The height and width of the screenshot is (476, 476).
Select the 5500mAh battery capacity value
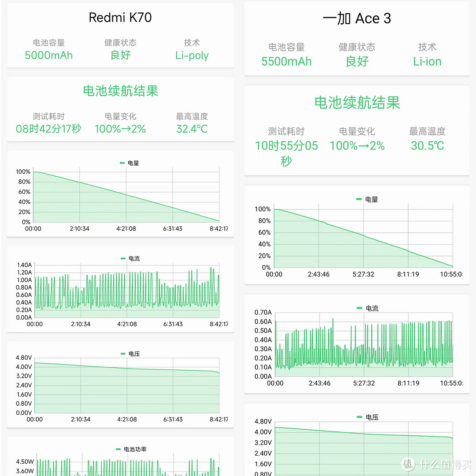(286, 61)
